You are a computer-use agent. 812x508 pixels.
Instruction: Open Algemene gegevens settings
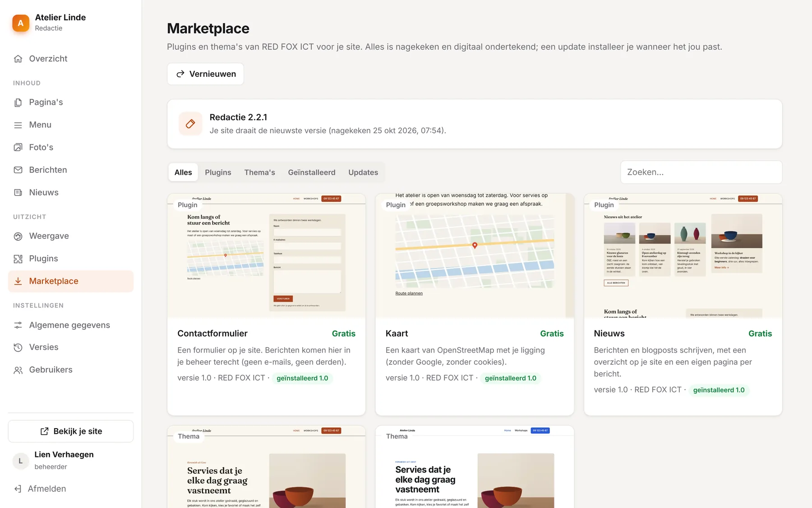tap(71, 325)
